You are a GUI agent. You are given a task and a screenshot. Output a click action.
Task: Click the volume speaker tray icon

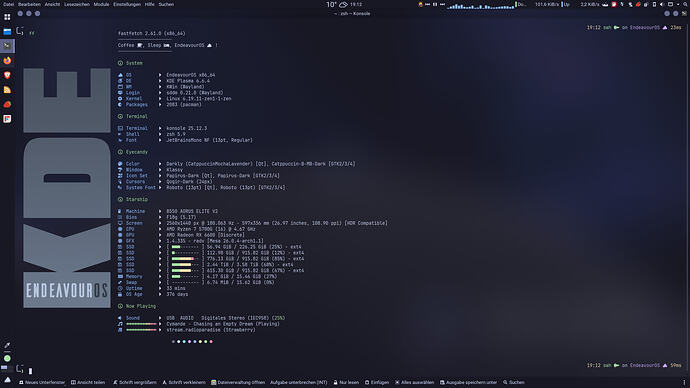pos(661,4)
